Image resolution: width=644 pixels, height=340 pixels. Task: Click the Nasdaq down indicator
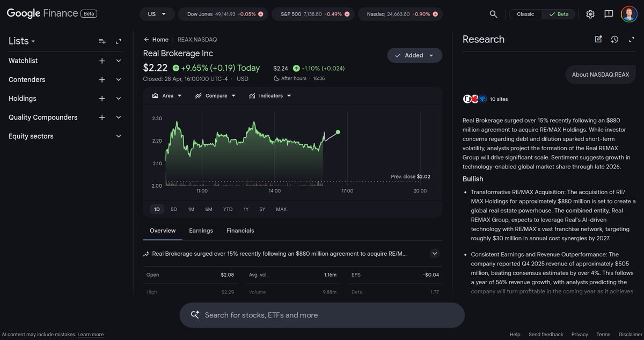pyautogui.click(x=436, y=14)
